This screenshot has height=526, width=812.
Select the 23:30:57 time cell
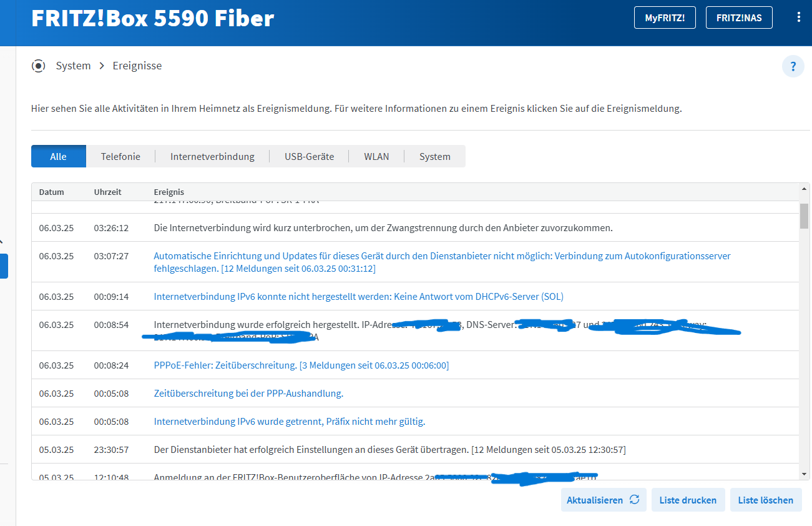click(x=111, y=450)
